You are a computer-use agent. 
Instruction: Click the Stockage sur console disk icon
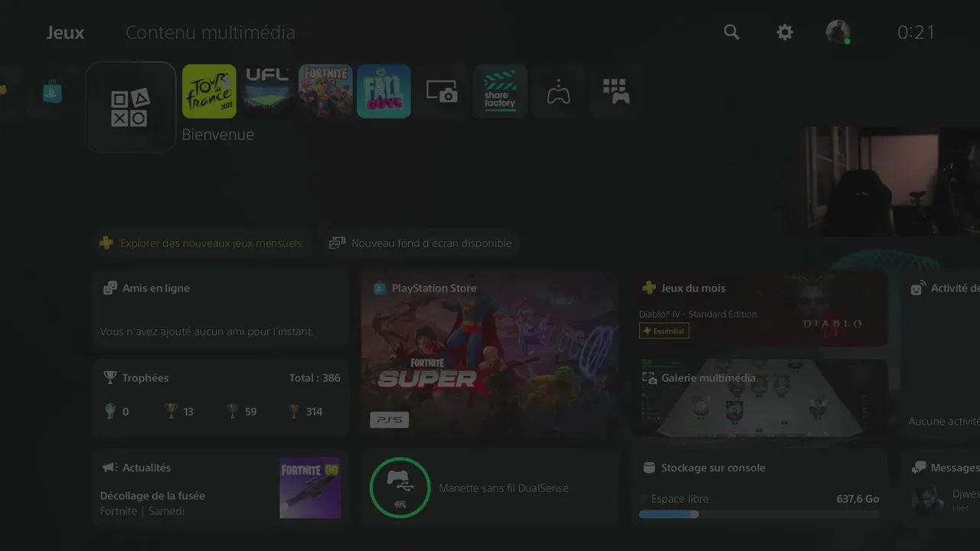648,468
